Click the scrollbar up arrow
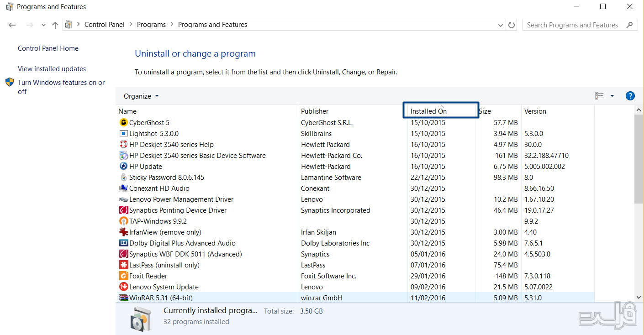 coord(639,110)
